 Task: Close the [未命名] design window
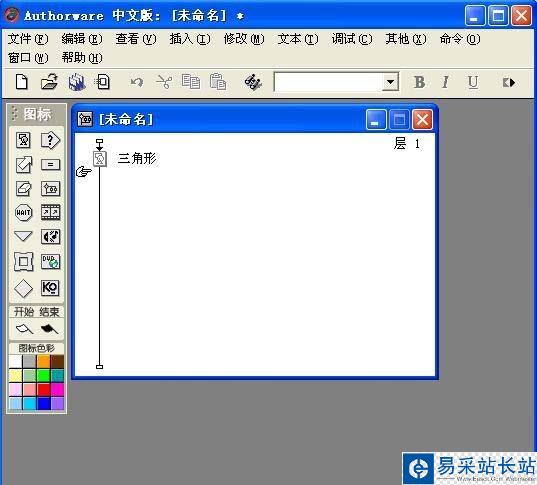click(x=422, y=120)
